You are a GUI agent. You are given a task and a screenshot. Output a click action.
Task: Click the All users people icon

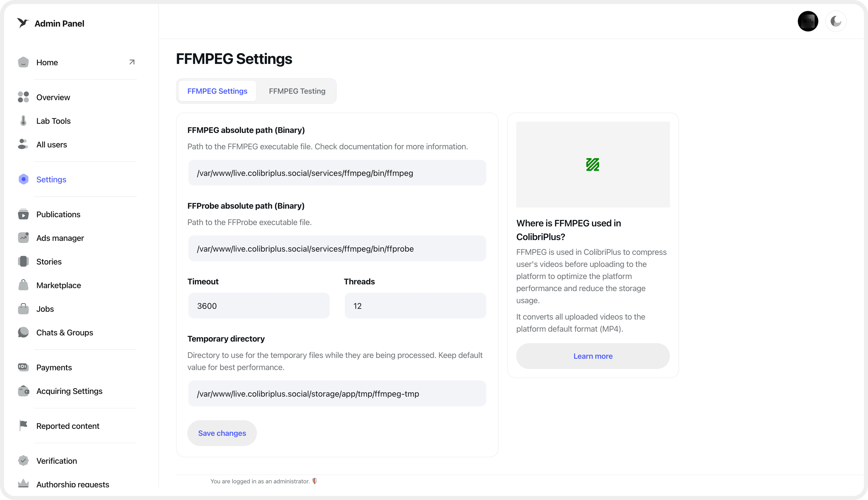click(23, 144)
